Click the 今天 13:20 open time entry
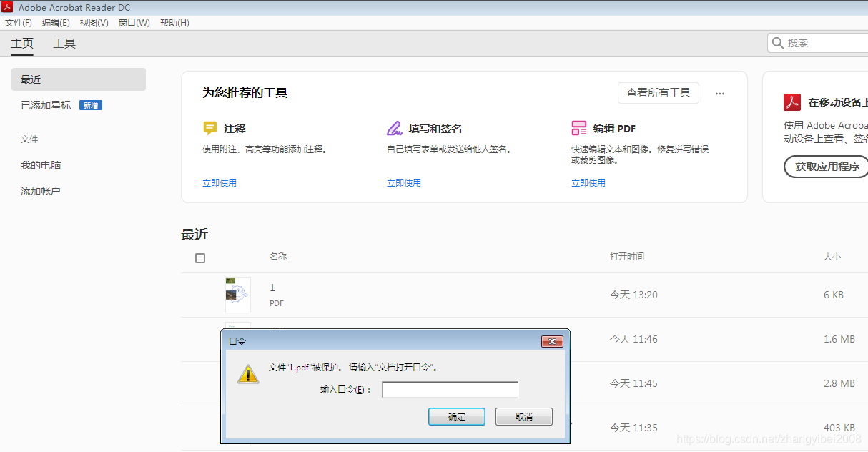Image resolution: width=868 pixels, height=452 pixels. pos(633,295)
